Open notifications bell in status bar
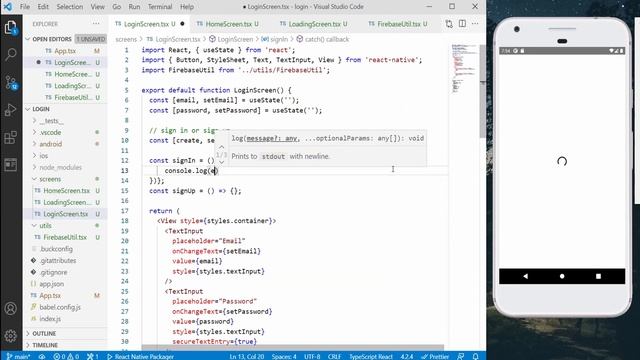The height and width of the screenshot is (360, 640). (x=476, y=356)
